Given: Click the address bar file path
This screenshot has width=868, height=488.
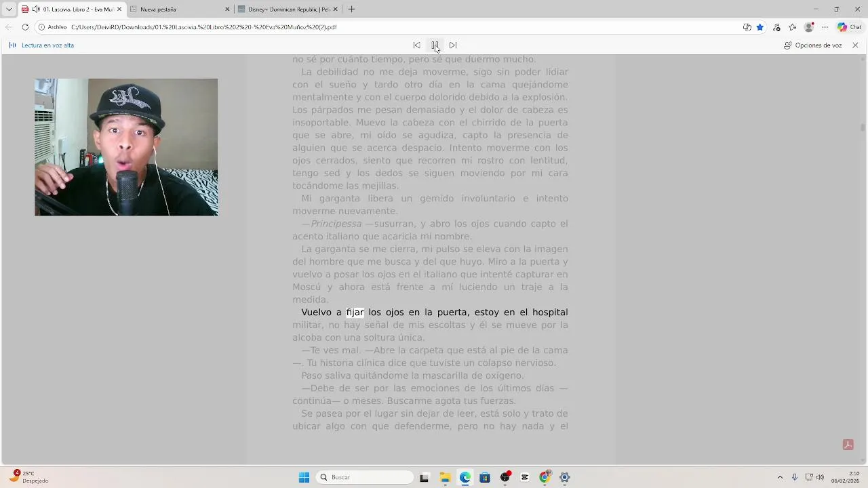Looking at the screenshot, I should [x=203, y=27].
